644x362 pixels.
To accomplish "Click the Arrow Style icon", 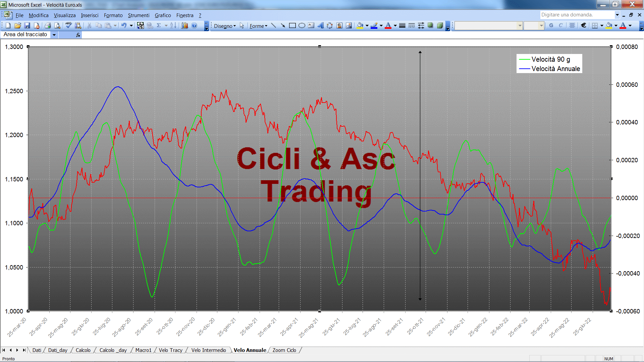I will [421, 25].
